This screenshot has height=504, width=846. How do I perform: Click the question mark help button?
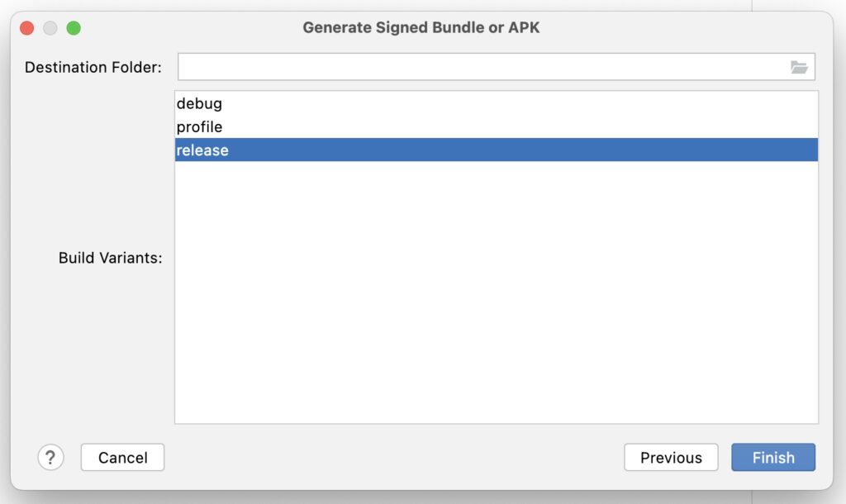point(50,458)
